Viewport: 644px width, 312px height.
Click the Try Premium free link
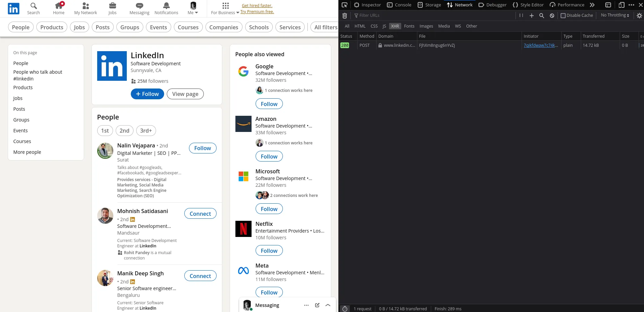tap(257, 12)
